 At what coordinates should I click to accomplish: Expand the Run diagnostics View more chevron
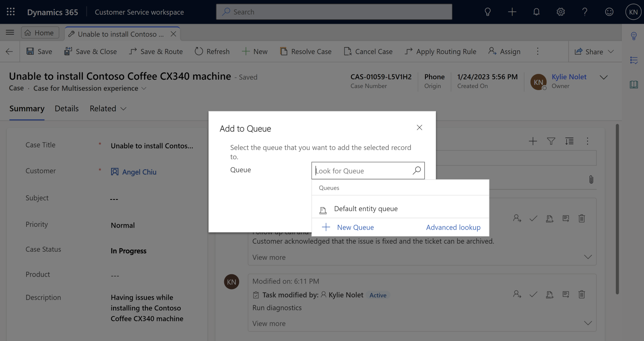588,323
